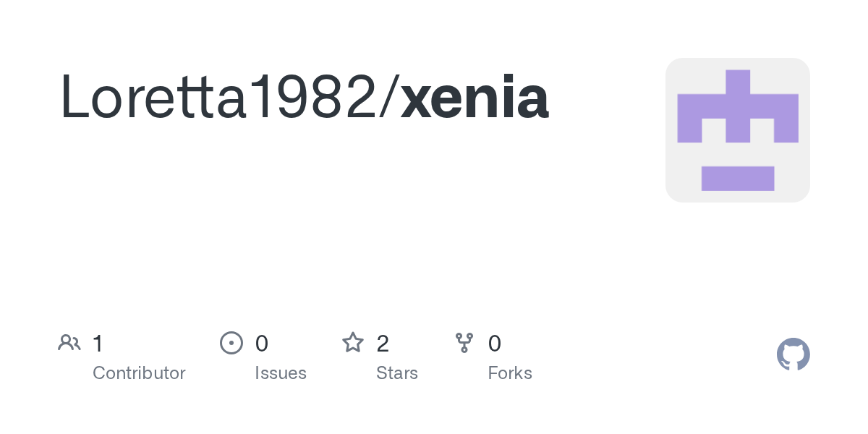Image resolution: width=868 pixels, height=434 pixels.
Task: Click the upper purple shape in the avatar
Action: 738,107
